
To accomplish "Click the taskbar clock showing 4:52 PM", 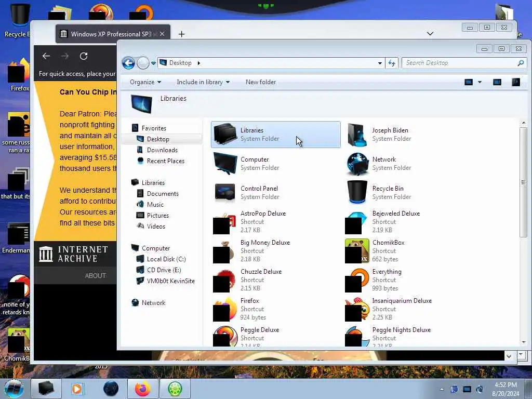I will point(506,389).
